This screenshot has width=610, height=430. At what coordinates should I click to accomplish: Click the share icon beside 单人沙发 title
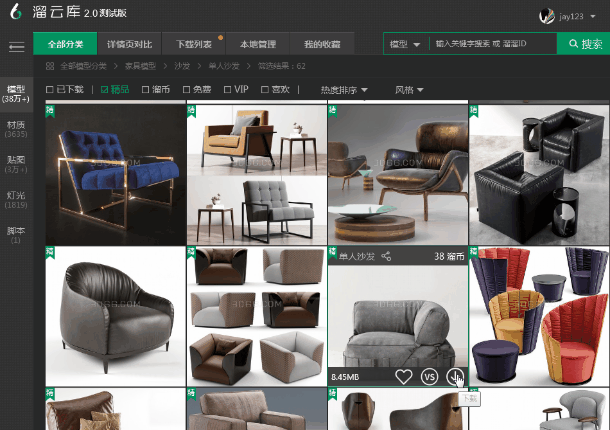(386, 257)
